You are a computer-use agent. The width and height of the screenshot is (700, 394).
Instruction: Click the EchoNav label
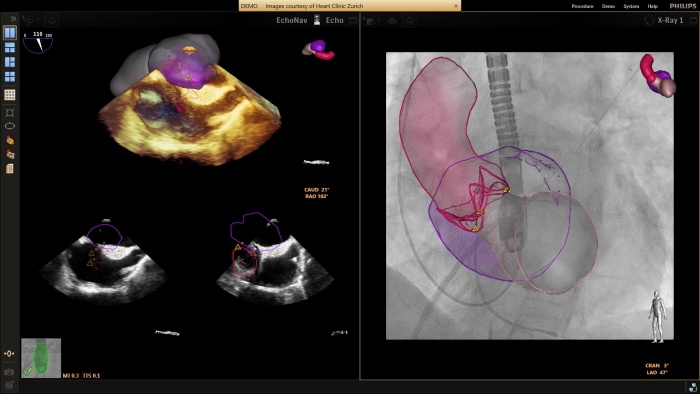click(x=292, y=20)
